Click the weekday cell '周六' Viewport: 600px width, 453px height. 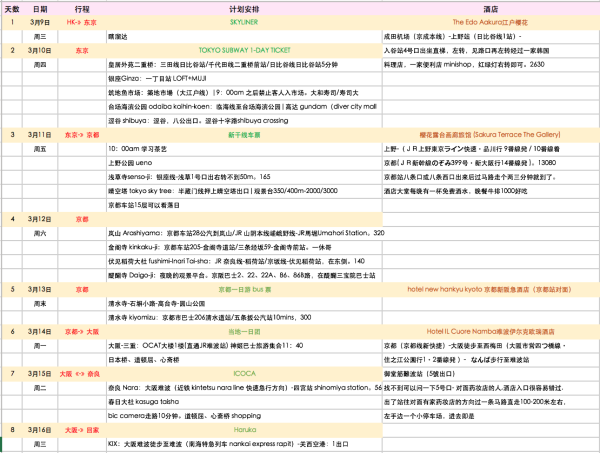[40, 233]
